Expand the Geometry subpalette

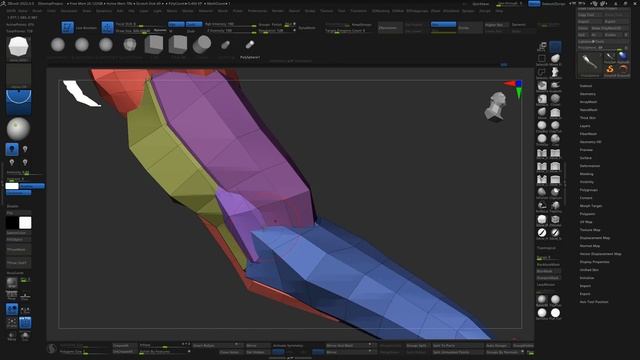click(587, 94)
